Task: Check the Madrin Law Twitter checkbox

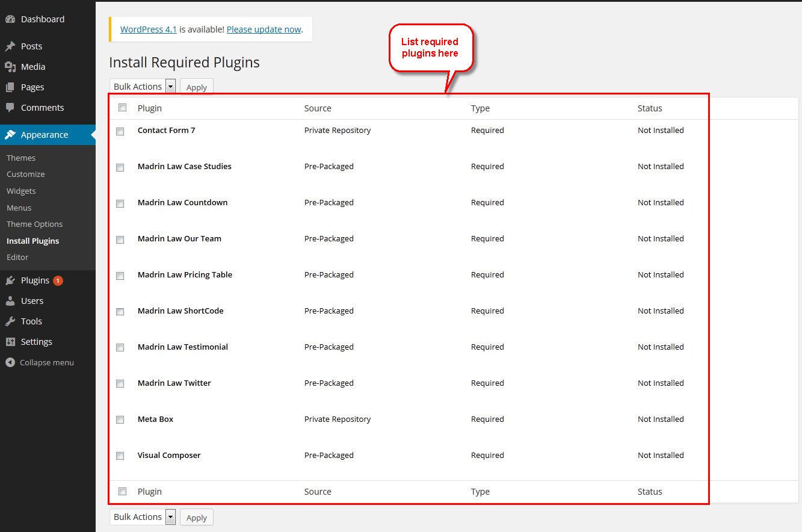Action: pyautogui.click(x=120, y=384)
